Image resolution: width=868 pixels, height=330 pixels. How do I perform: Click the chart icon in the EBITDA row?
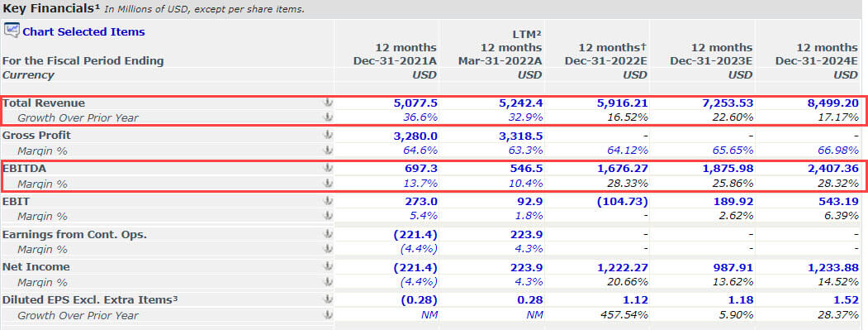click(x=328, y=168)
